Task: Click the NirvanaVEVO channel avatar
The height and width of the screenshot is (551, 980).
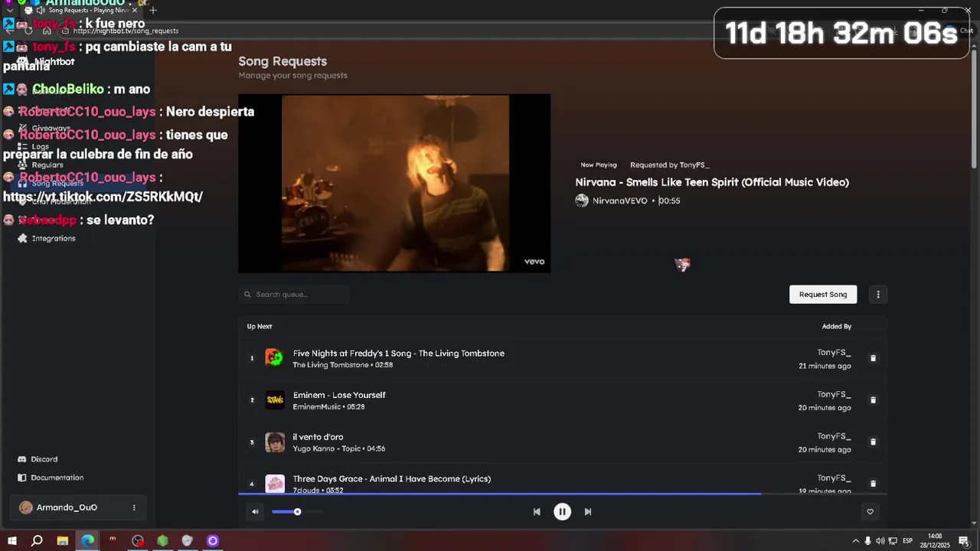Action: click(x=582, y=201)
